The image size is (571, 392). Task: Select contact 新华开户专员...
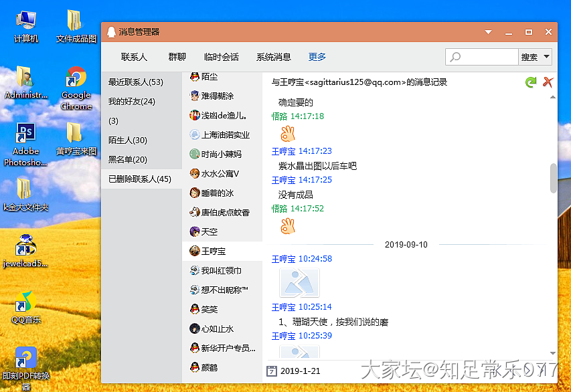click(x=222, y=348)
